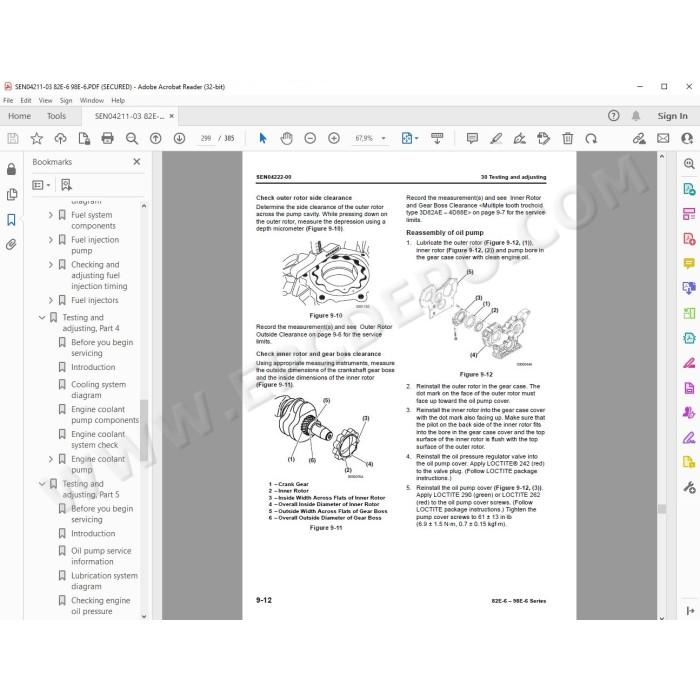700x700 pixels.
Task: Click the scrolling mode toolbar icon
Action: pos(437,138)
